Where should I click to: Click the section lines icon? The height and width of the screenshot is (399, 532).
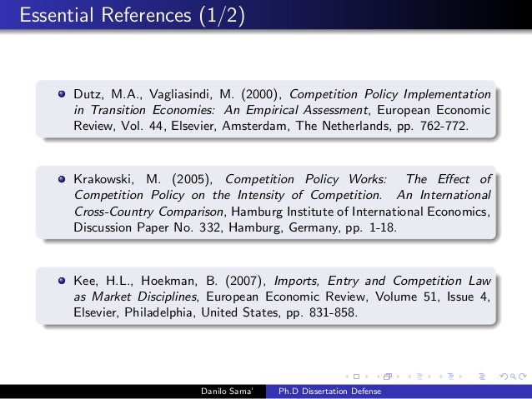pyautogui.click(x=450, y=377)
